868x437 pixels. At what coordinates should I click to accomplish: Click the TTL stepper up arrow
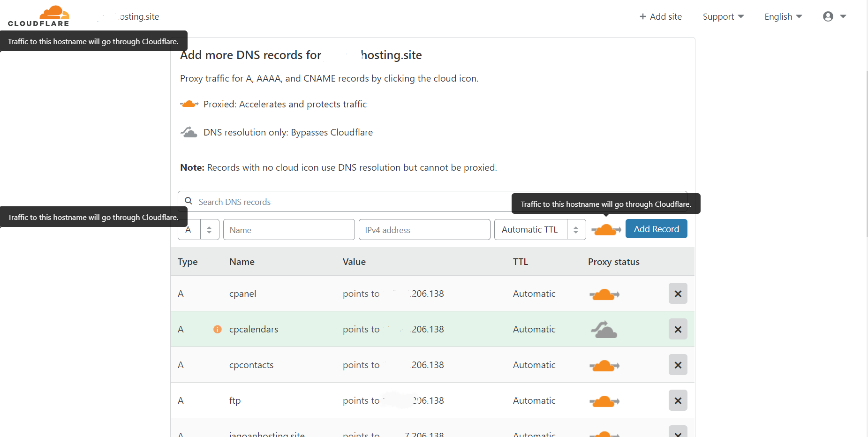[576, 226]
